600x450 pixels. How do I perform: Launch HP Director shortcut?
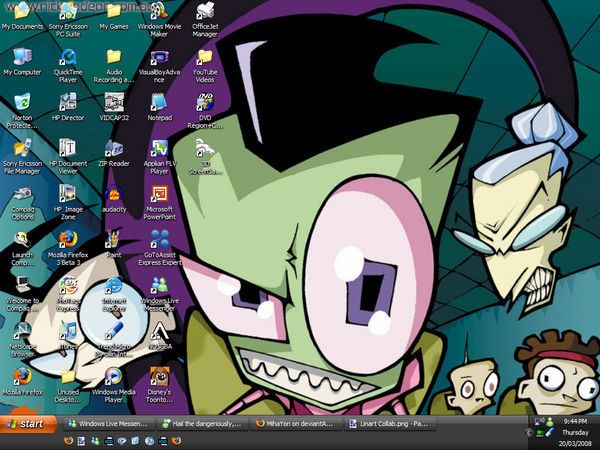pos(68,108)
